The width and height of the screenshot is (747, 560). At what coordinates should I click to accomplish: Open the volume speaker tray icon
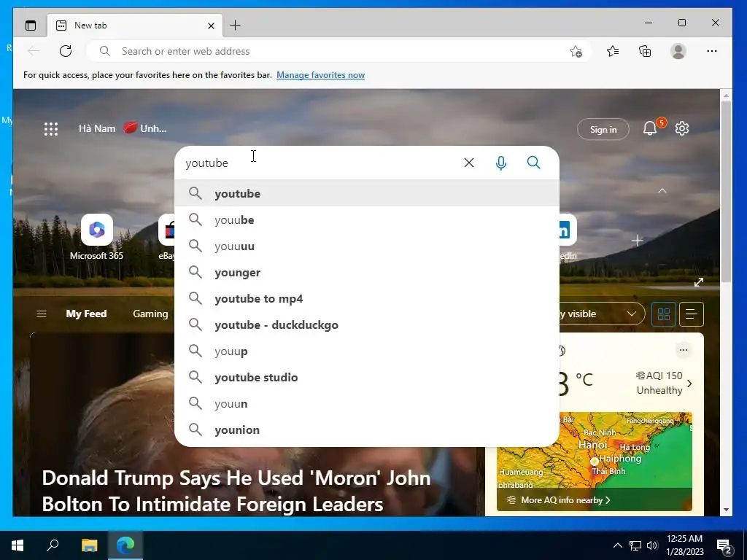652,545
